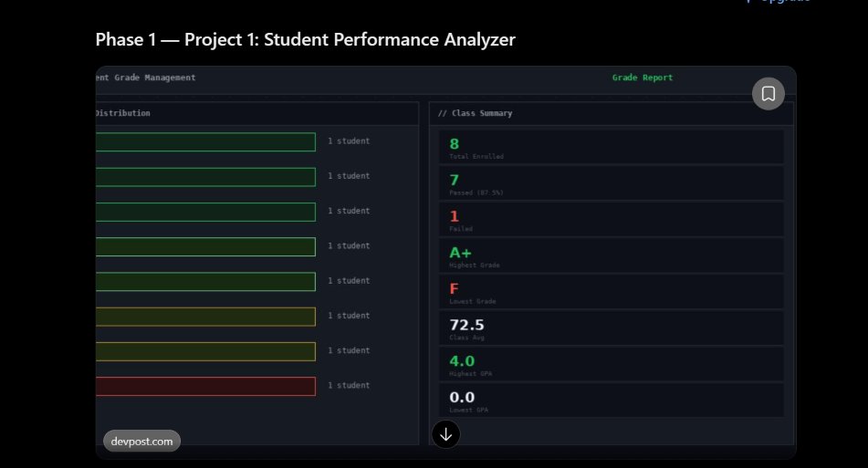The image size is (868, 468).
Task: Click the Distribution panel header
Action: tap(123, 113)
